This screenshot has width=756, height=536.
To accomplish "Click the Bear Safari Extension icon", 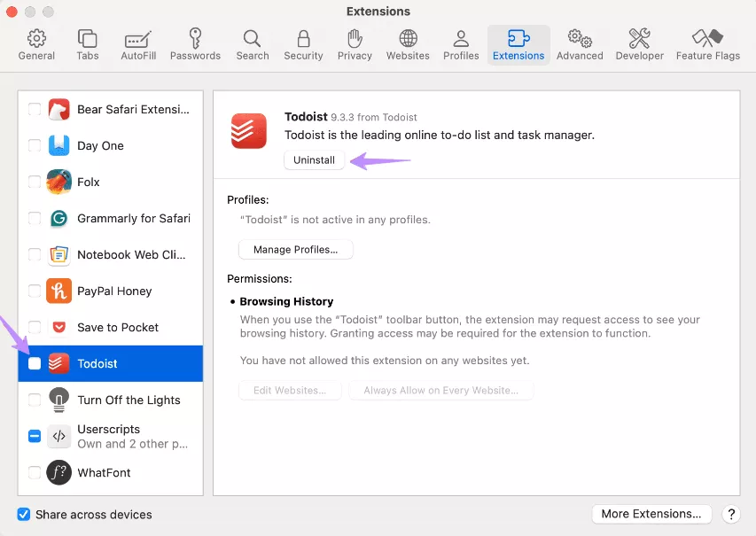I will pos(58,110).
